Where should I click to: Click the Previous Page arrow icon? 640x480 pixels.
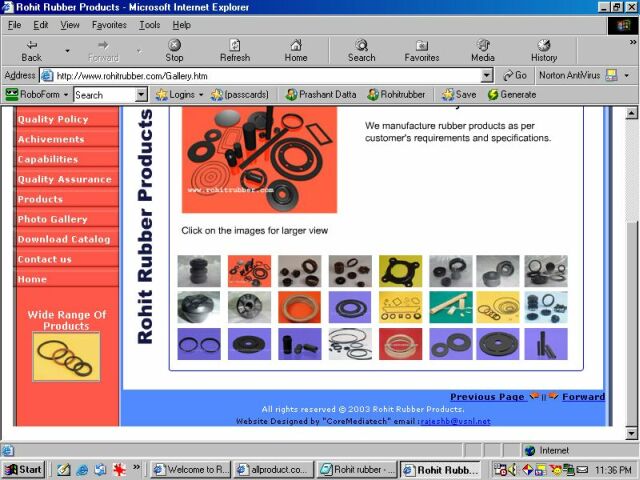(x=534, y=396)
